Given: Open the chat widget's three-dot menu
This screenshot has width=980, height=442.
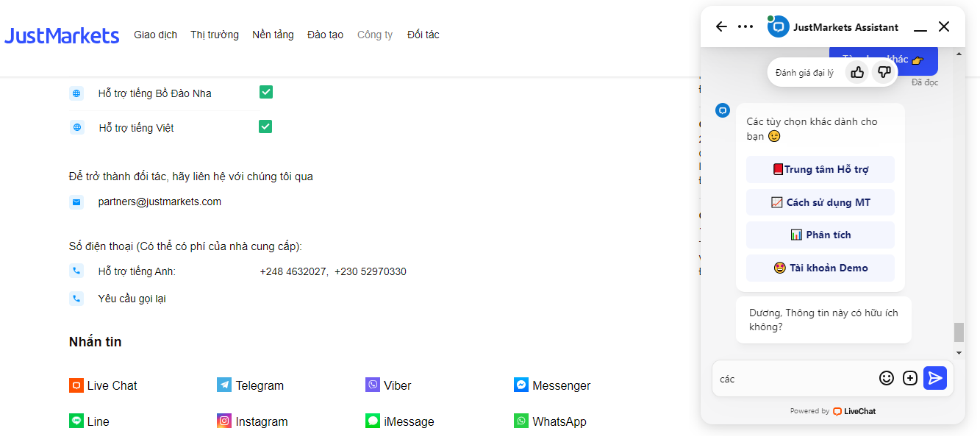Looking at the screenshot, I should coord(745,26).
